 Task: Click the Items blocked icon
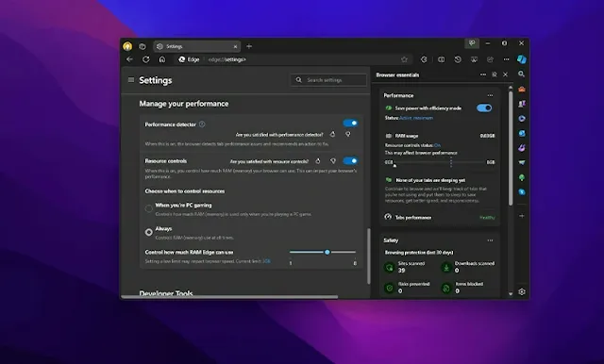pyautogui.click(x=446, y=288)
